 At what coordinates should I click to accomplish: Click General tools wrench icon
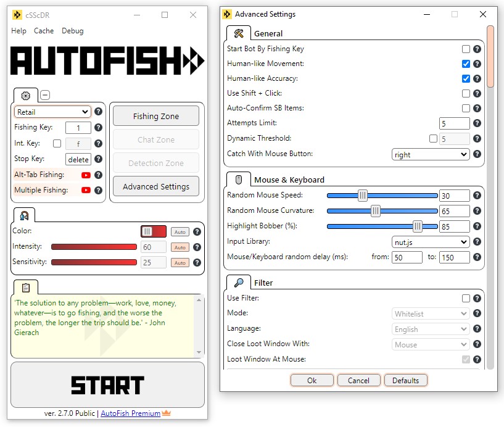coord(239,33)
